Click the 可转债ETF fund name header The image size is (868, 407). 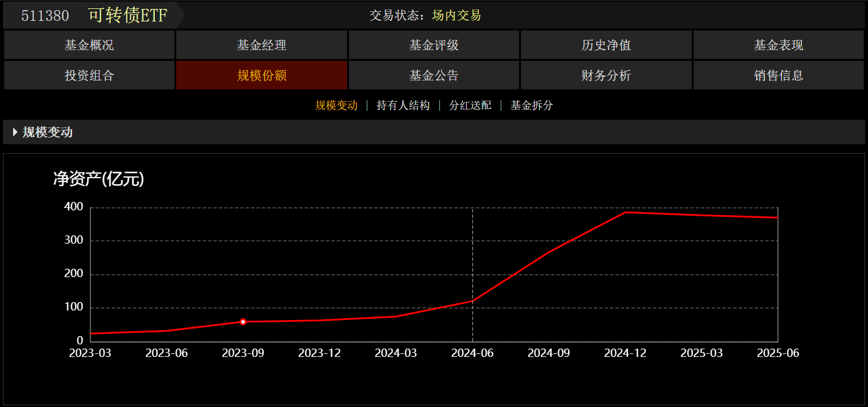point(128,15)
